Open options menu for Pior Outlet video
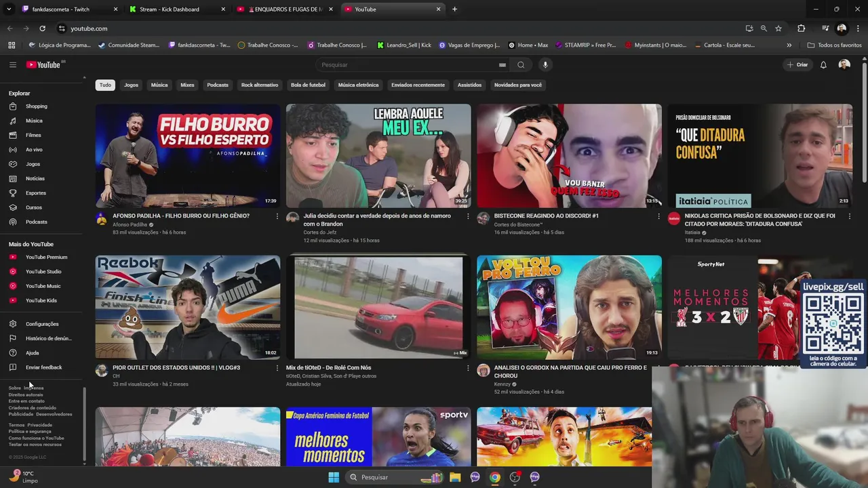The height and width of the screenshot is (488, 868). pos(277,368)
